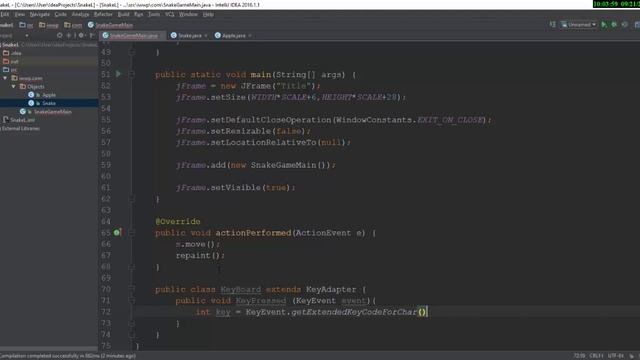This screenshot has width=640, height=360.
Task: Close the Apple.java tab
Action: (250, 36)
